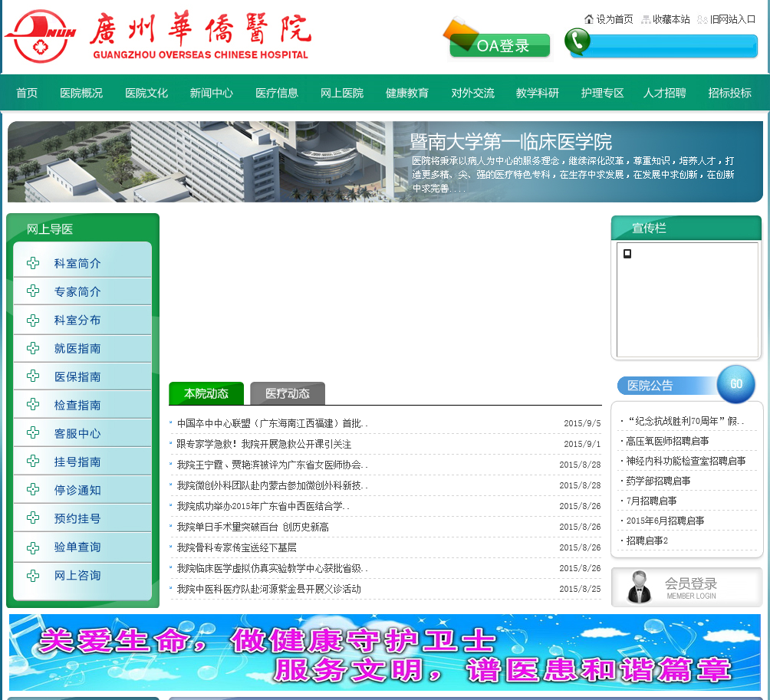This screenshot has height=700, width=770.
Task: Open news 我院成功举办2015年广东省 article
Action: coord(263,506)
